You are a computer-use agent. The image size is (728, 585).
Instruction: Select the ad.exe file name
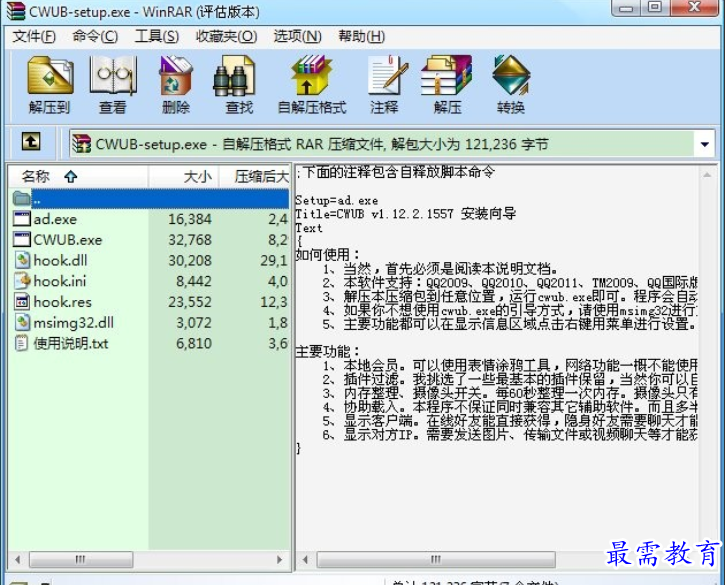[x=55, y=219]
